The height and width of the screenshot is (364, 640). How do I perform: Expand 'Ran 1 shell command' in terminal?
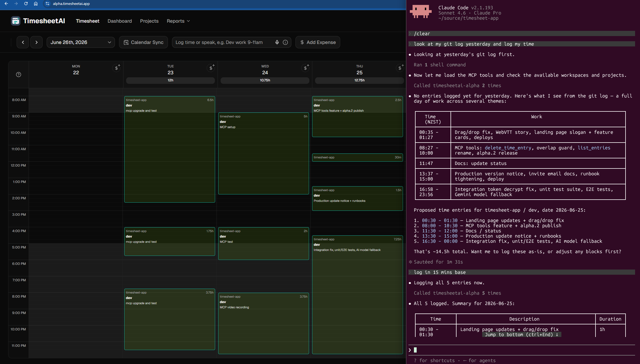pyautogui.click(x=440, y=65)
